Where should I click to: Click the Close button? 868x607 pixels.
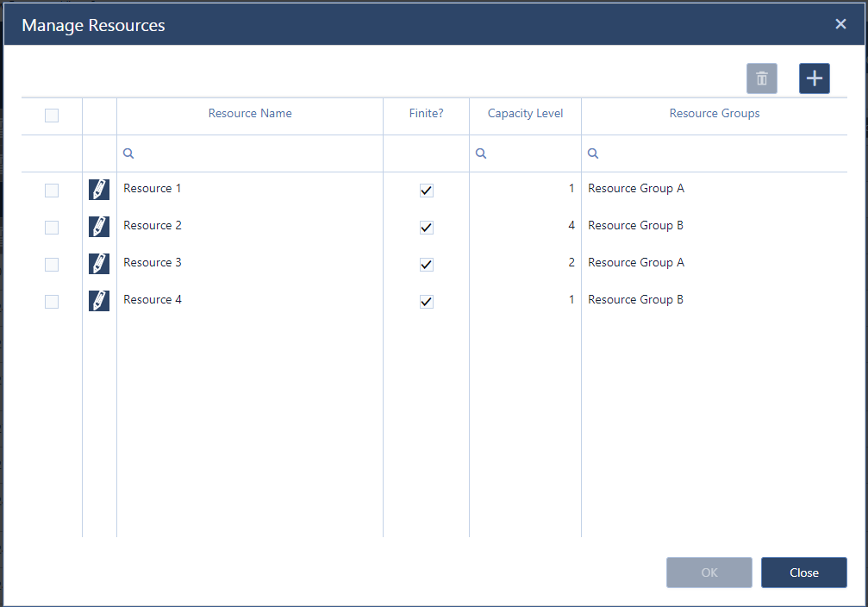(803, 572)
